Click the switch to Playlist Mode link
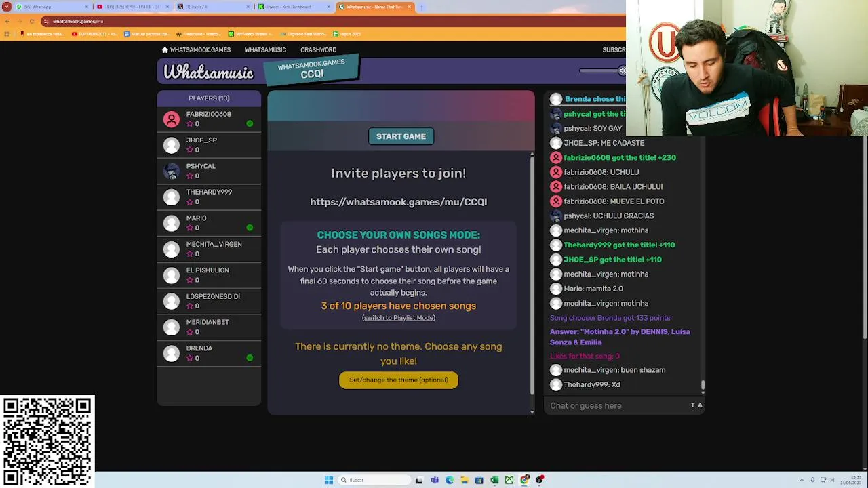This screenshot has width=868, height=488. pos(399,318)
